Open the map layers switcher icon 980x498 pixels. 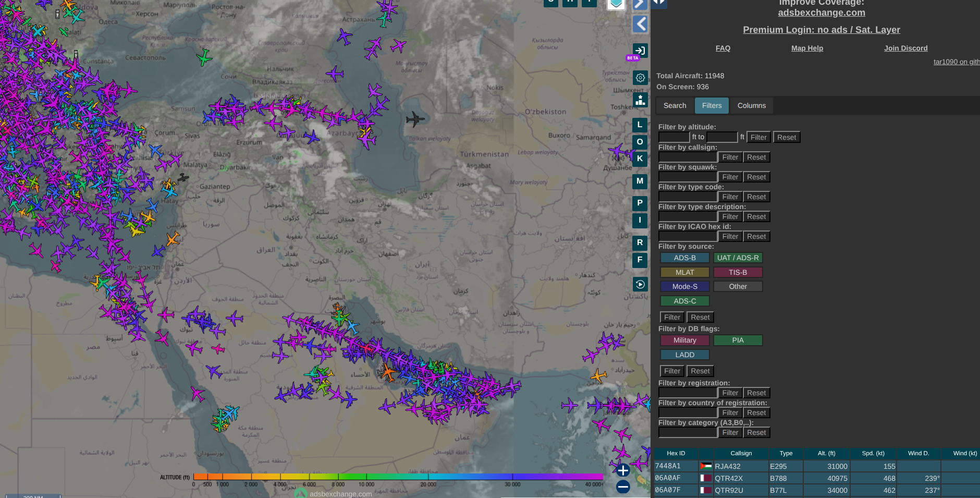(616, 4)
